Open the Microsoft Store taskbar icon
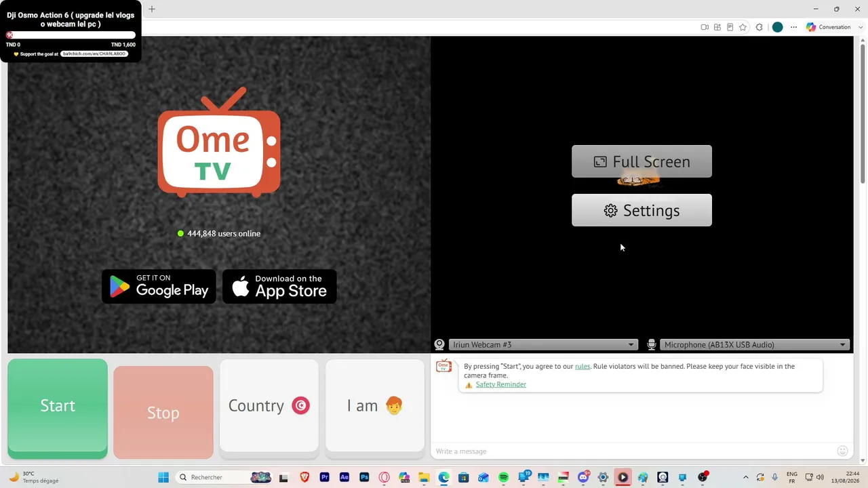 464,477
